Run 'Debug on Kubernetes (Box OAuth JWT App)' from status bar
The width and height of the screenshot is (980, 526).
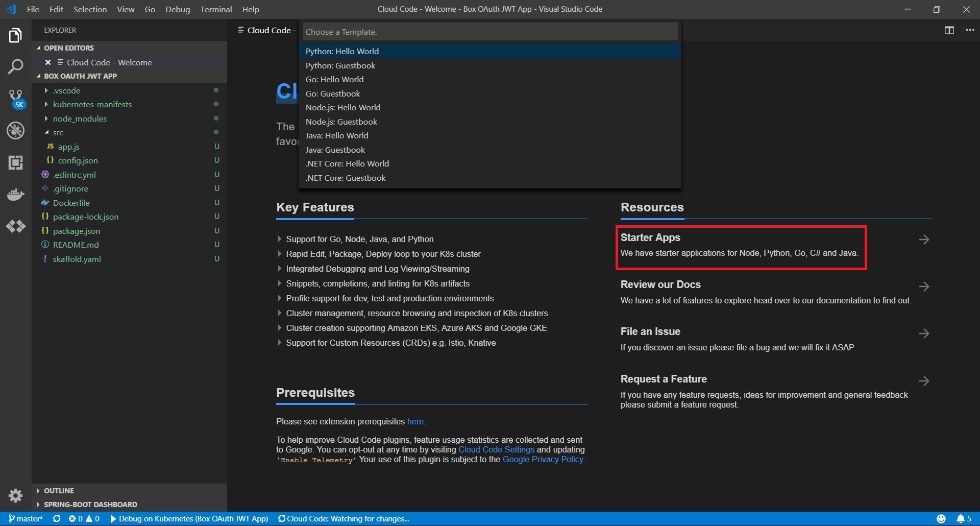point(190,518)
